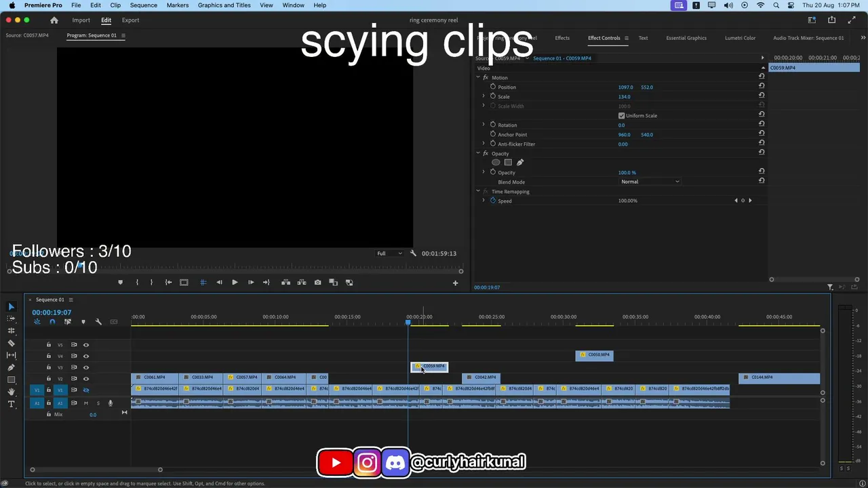
Task: Switch to the Import workspace
Action: point(81,20)
